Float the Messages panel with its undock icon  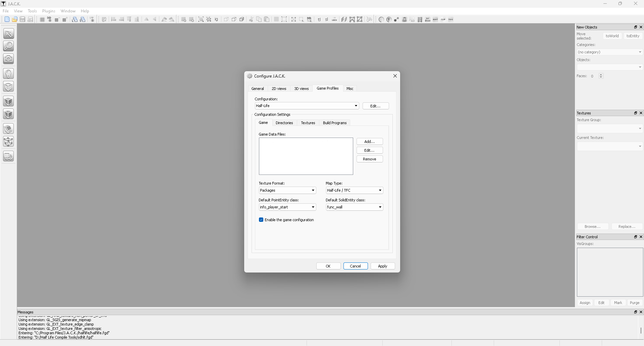click(635, 312)
